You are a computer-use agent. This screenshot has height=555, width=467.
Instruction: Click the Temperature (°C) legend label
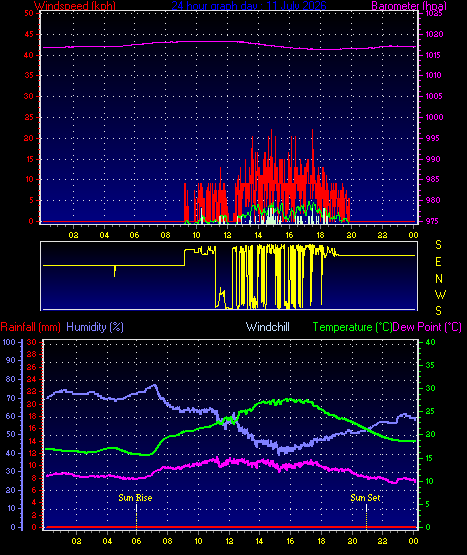click(352, 327)
